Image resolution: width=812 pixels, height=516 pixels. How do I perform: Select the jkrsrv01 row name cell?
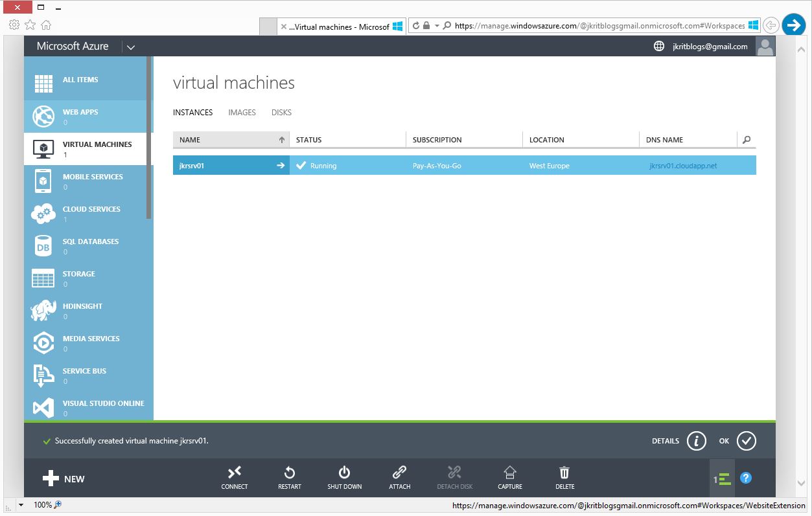point(231,166)
